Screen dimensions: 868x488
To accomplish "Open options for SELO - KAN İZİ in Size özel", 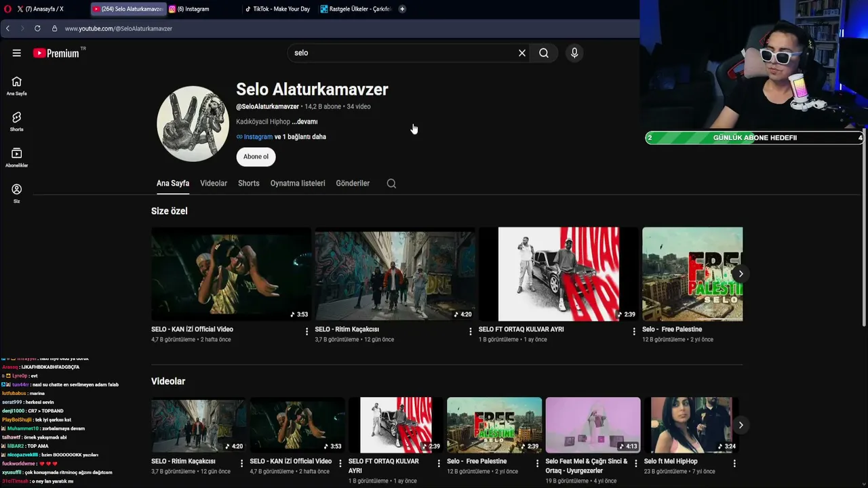I will click(307, 331).
